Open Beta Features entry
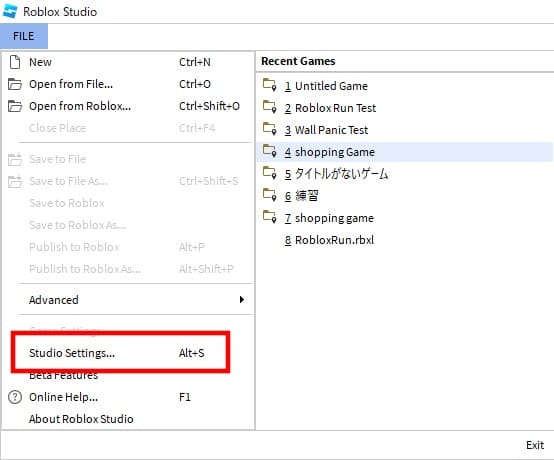554x460 pixels. click(128, 375)
